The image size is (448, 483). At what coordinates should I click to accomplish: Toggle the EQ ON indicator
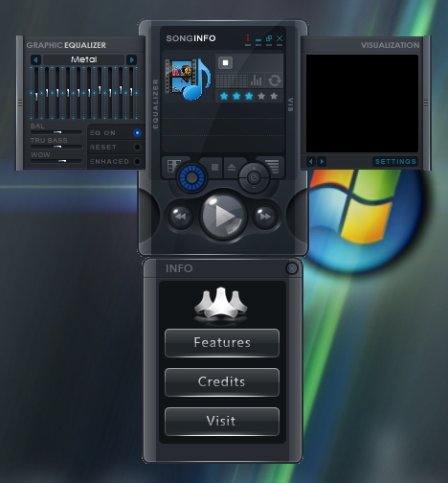[137, 132]
